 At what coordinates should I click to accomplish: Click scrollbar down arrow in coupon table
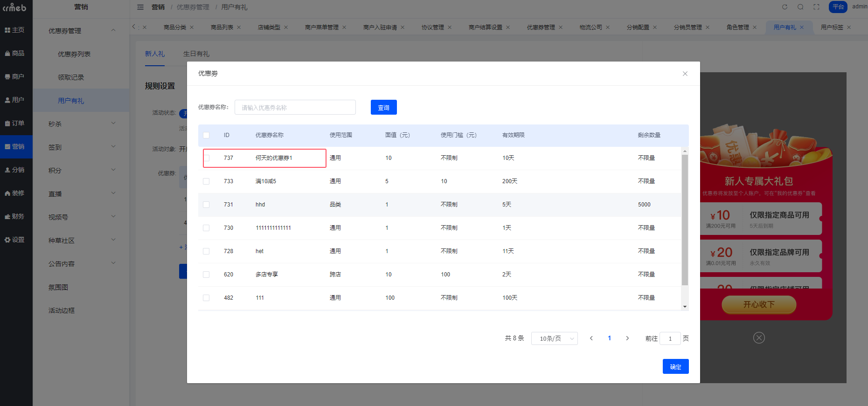pos(685,307)
